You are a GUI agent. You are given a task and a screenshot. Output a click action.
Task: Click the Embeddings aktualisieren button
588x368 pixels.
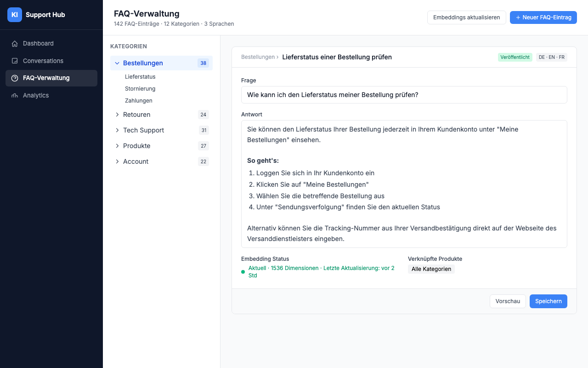tap(466, 17)
